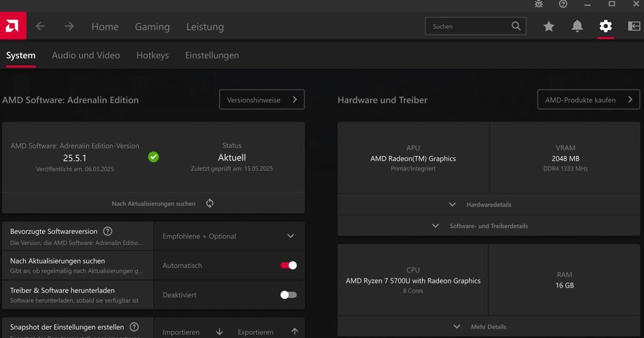Image resolution: width=644 pixels, height=338 pixels.
Task: Switch to Audio und Video tab
Action: [x=86, y=55]
